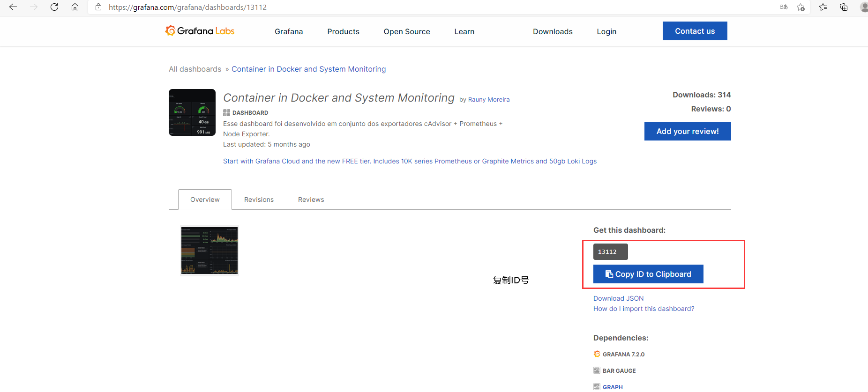Open the dashboard logo thumbnail
868x392 pixels.
coord(192,112)
